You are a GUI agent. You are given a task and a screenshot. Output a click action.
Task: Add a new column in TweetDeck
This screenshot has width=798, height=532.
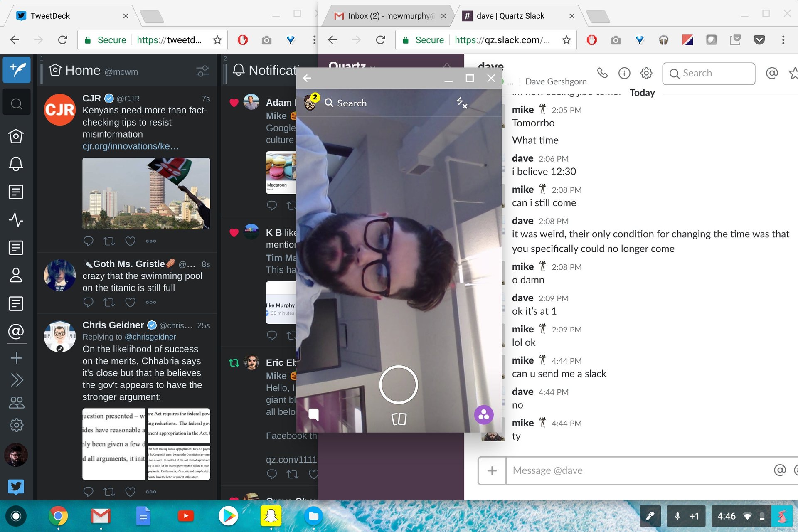tap(16, 358)
